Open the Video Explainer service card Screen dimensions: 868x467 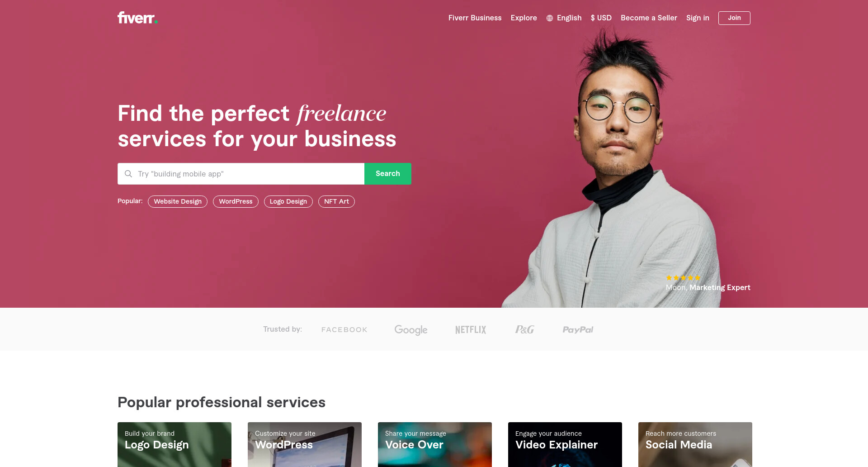[565, 444]
